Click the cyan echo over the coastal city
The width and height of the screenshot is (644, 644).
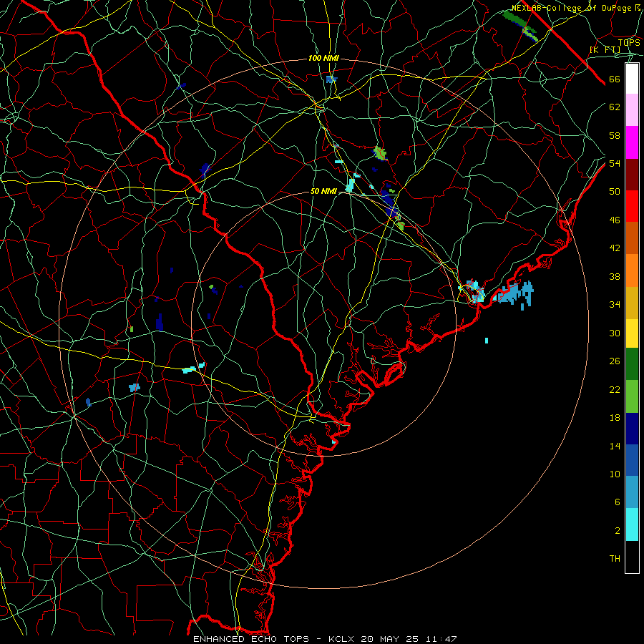click(474, 292)
